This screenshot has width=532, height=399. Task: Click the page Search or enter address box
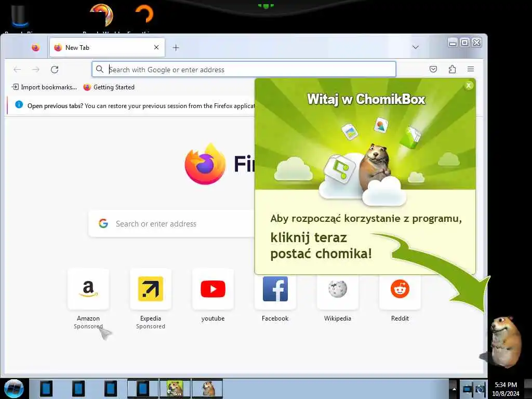pos(171,223)
